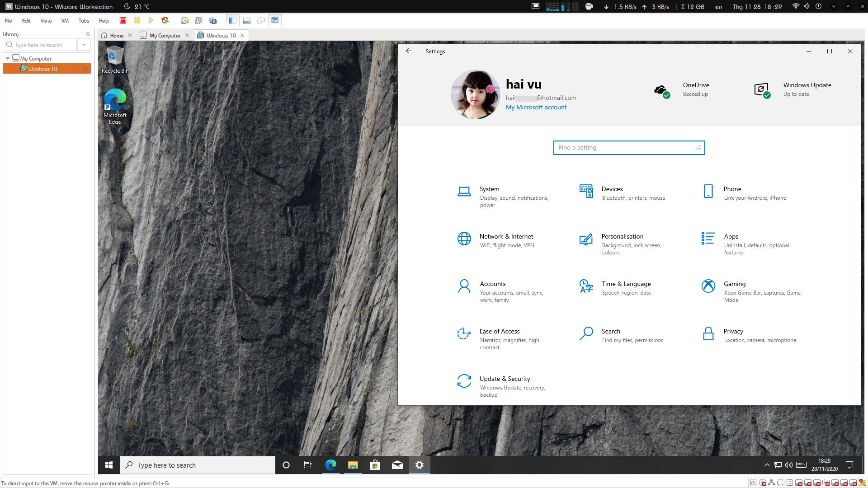Close the Windows 10 tab
This screenshot has width=868, height=488.
click(x=242, y=35)
